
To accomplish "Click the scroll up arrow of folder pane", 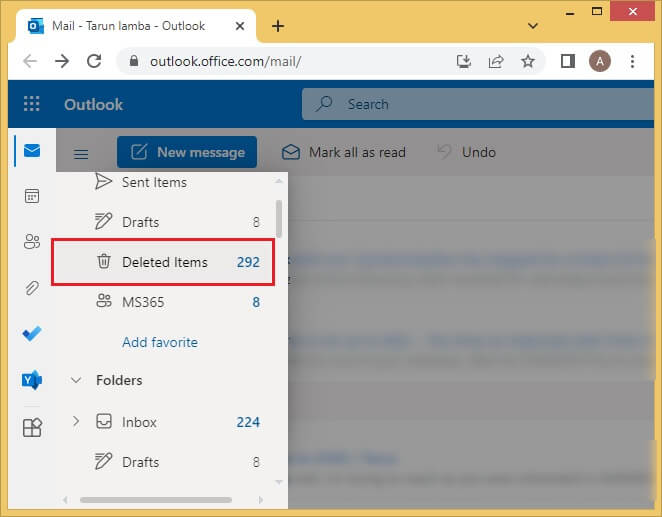I will pyautogui.click(x=279, y=181).
